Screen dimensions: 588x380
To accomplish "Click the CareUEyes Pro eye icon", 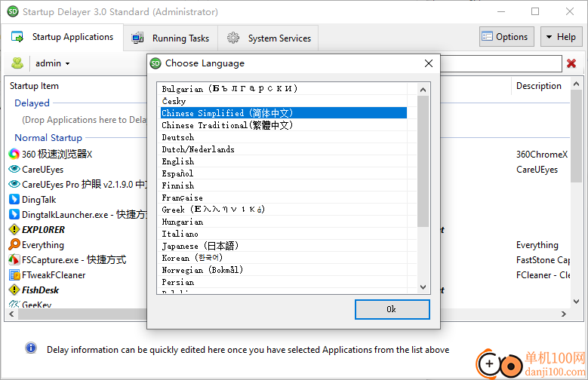I will (x=14, y=184).
